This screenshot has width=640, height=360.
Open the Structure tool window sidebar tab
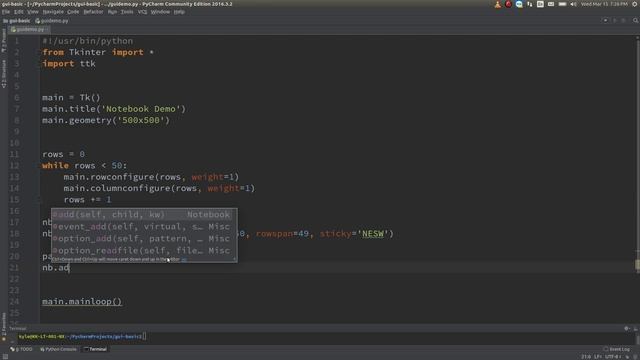click(x=4, y=74)
